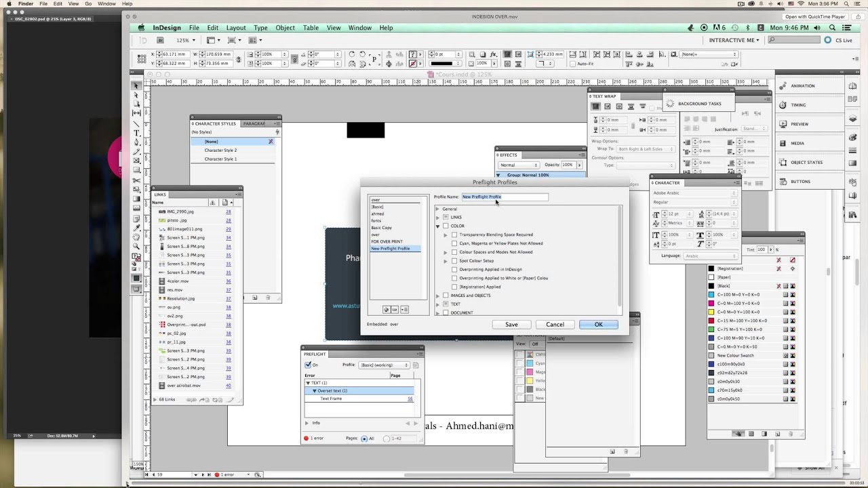Expand the IMAGES and OBJECTS category
868x488 pixels.
coord(438,296)
